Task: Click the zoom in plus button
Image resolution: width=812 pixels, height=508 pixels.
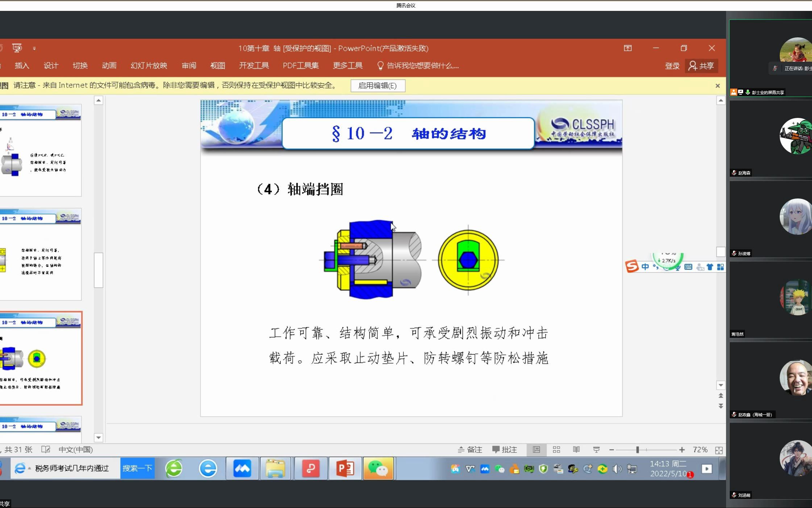Action: [682, 450]
